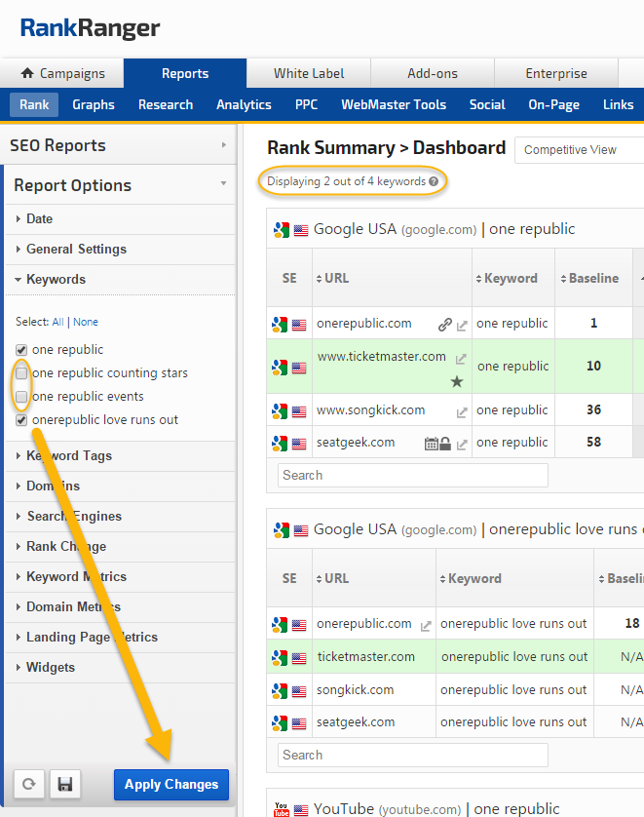Enable the 'one republic events' checkbox
This screenshot has width=644, height=817.
[x=21, y=397]
